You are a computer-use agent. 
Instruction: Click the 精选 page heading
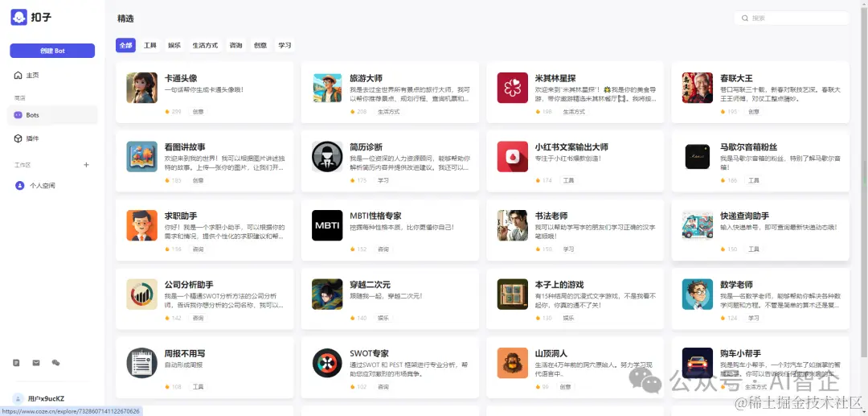click(125, 19)
